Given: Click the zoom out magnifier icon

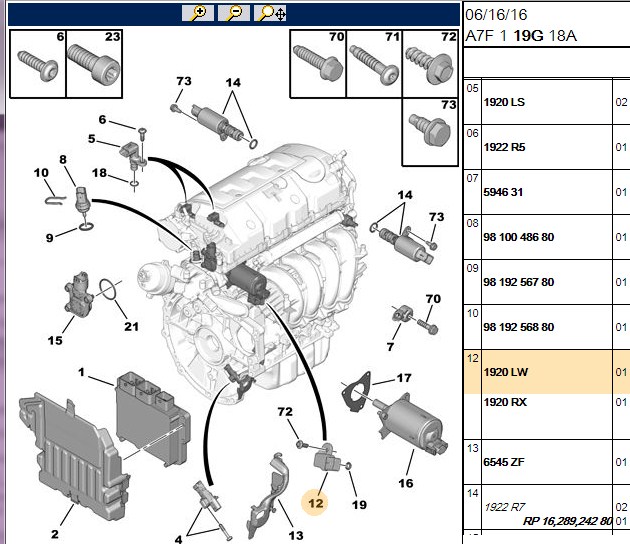Looking at the screenshot, I should tap(233, 13).
